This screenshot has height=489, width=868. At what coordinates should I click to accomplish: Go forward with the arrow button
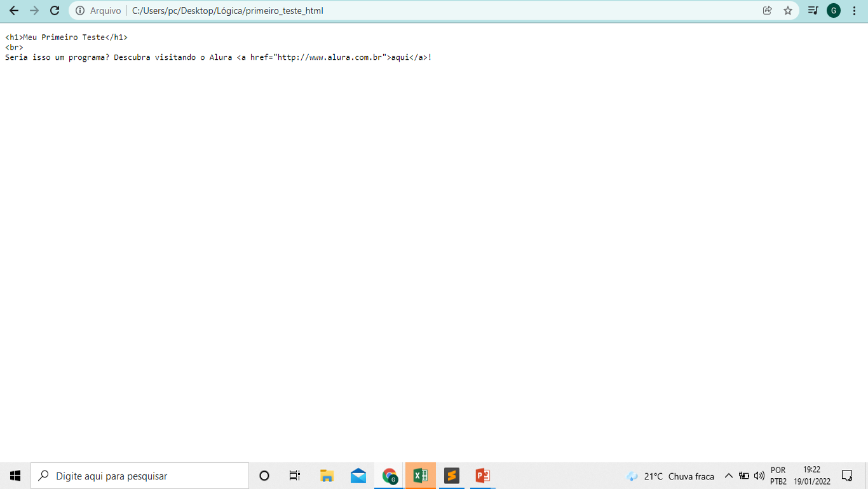pyautogui.click(x=34, y=11)
